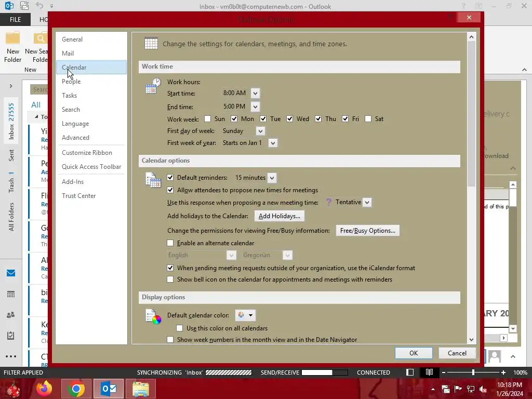Cancel the Outlook Options dialog
Screen dimensions: 532x399
point(457,353)
